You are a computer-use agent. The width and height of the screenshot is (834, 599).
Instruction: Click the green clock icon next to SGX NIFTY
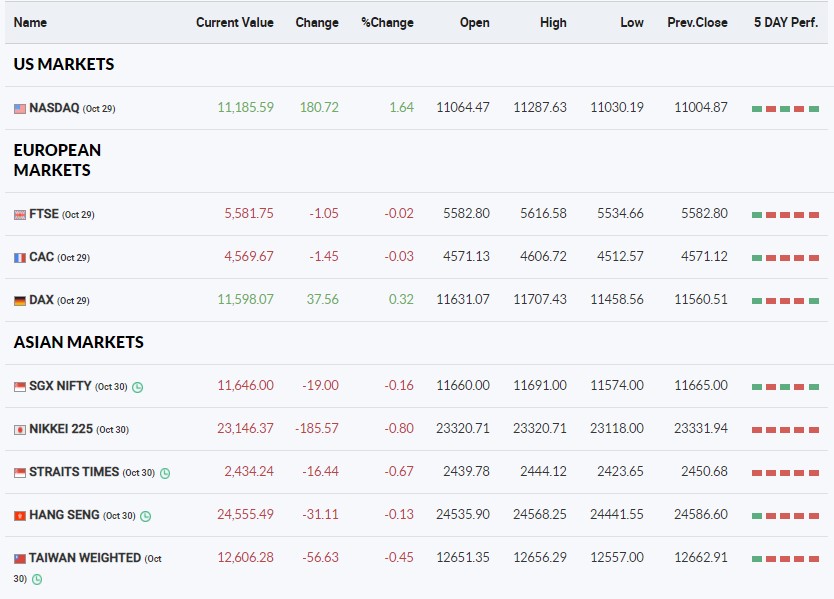pyautogui.click(x=137, y=387)
